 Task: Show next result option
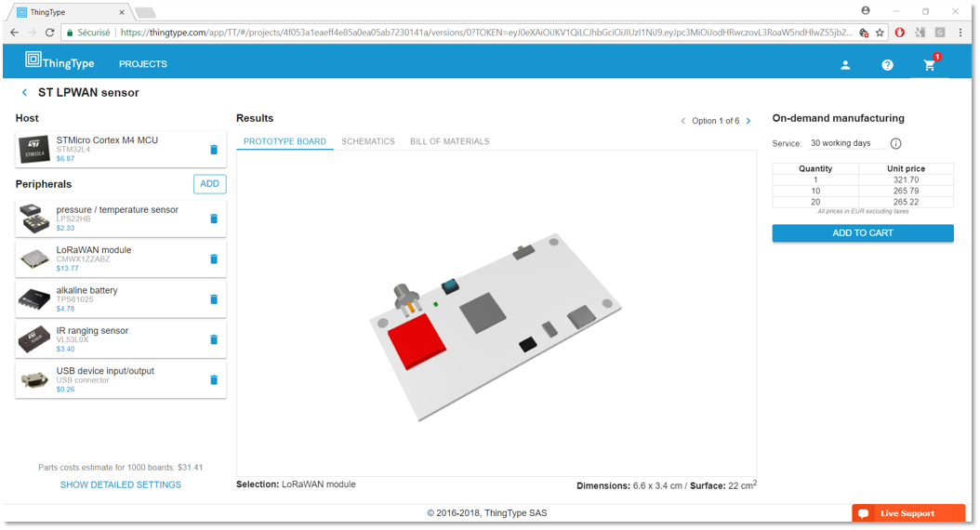click(748, 121)
